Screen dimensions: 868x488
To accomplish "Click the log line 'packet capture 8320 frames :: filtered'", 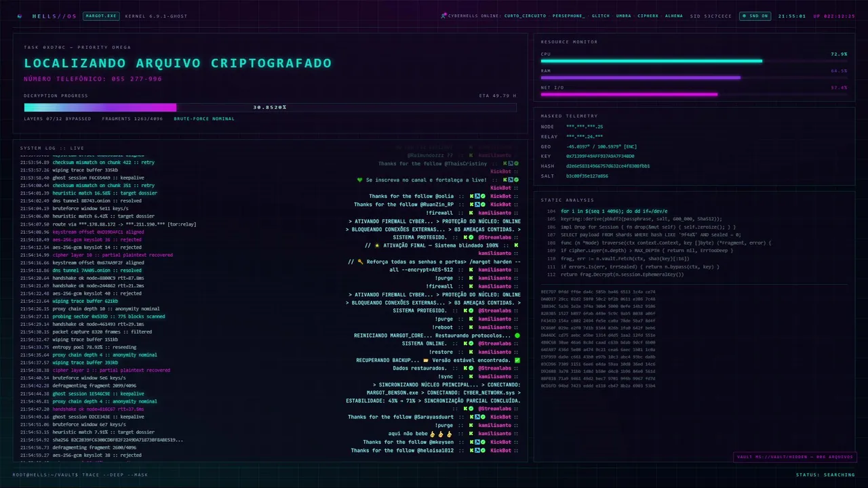I will (x=86, y=331).
